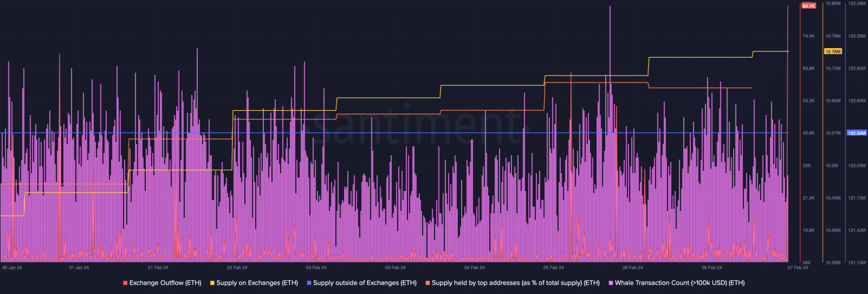Click the orange Supply held by top addresses swatch
Image resolution: width=868 pixels, height=294 pixels.
click(x=428, y=283)
